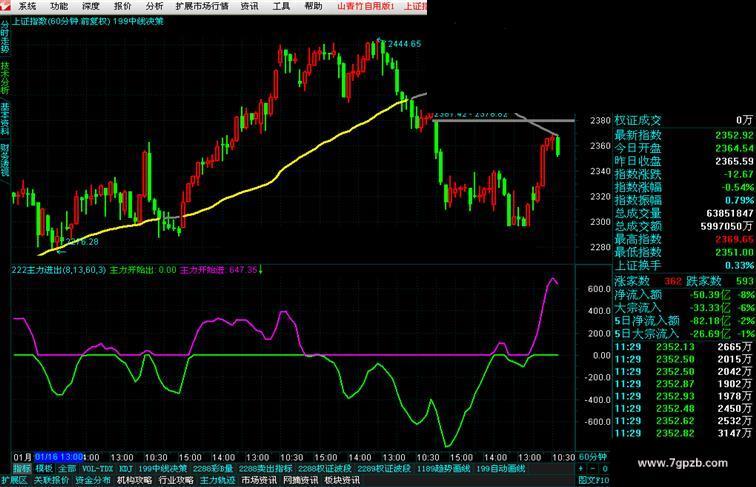The image size is (756, 487).
Task: Click the 今日开盘 value 2364.54
Action: click(x=734, y=149)
